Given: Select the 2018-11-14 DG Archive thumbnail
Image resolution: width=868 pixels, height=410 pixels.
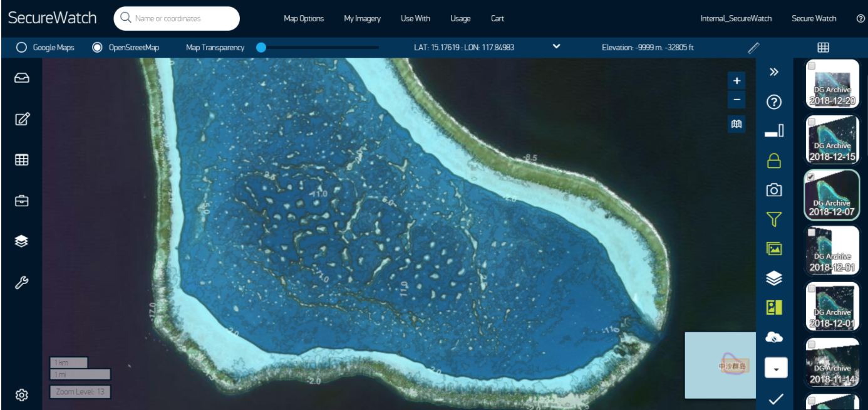Looking at the screenshot, I should pyautogui.click(x=832, y=362).
